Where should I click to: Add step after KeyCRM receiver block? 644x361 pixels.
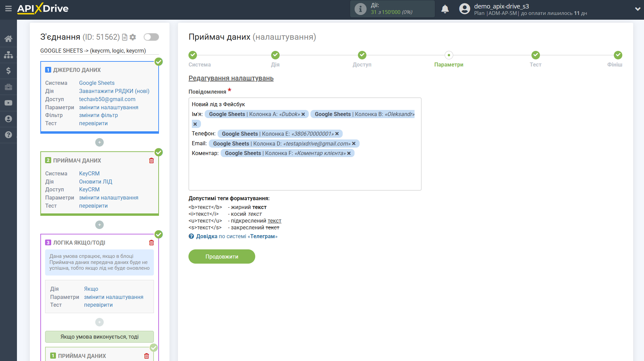[x=99, y=225]
